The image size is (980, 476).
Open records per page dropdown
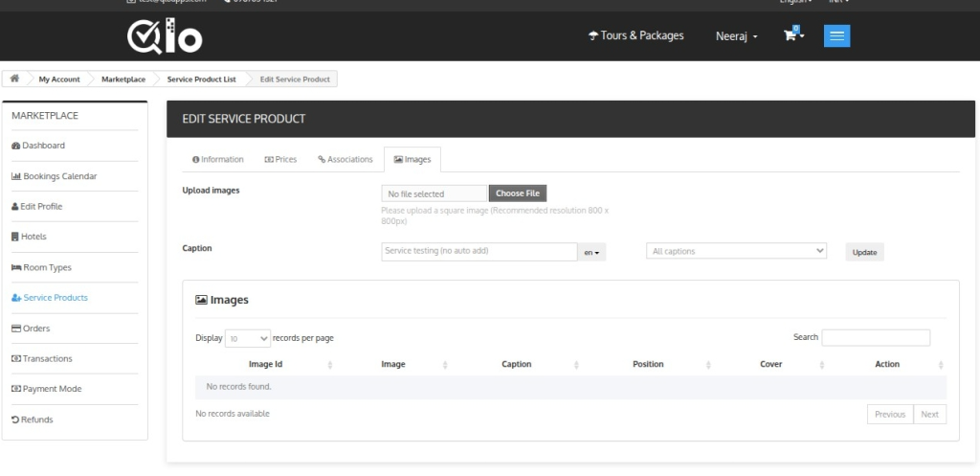click(x=248, y=338)
